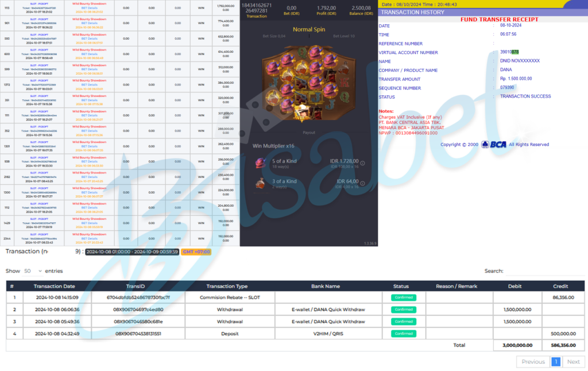Click Confirmed badge for 06:06:36 withdrawal

404,310
